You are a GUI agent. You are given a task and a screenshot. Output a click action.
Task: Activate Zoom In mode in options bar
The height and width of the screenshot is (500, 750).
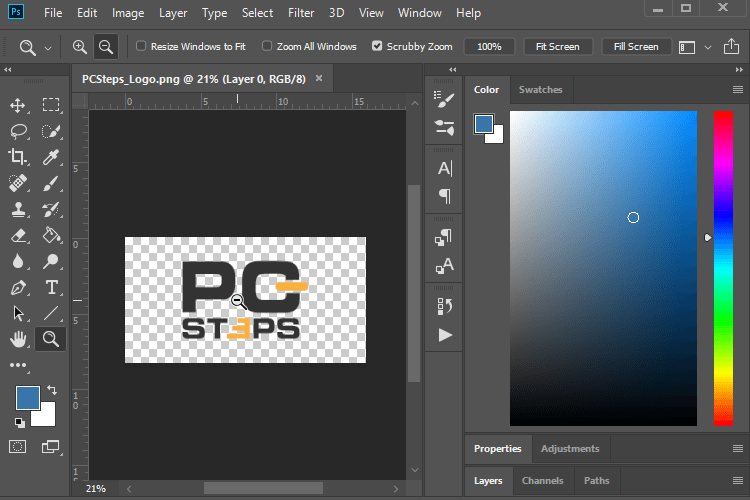(79, 47)
